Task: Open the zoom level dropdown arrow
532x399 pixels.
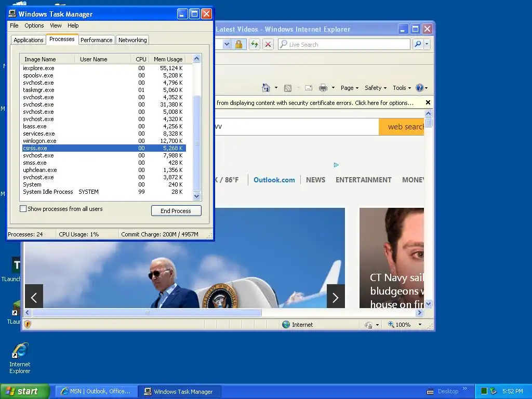Action: click(420, 325)
